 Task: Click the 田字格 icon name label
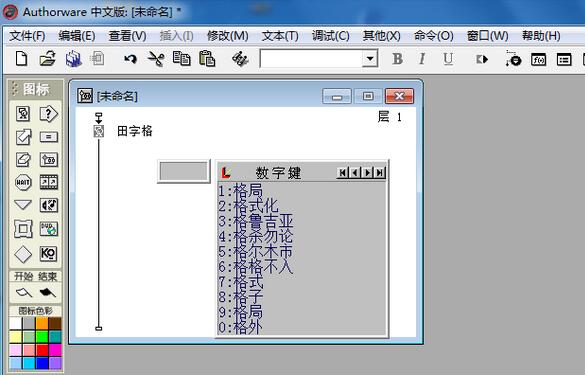(x=135, y=131)
